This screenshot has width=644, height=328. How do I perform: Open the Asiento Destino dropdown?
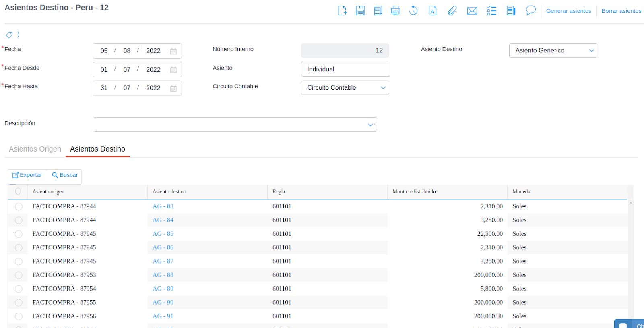553,50
